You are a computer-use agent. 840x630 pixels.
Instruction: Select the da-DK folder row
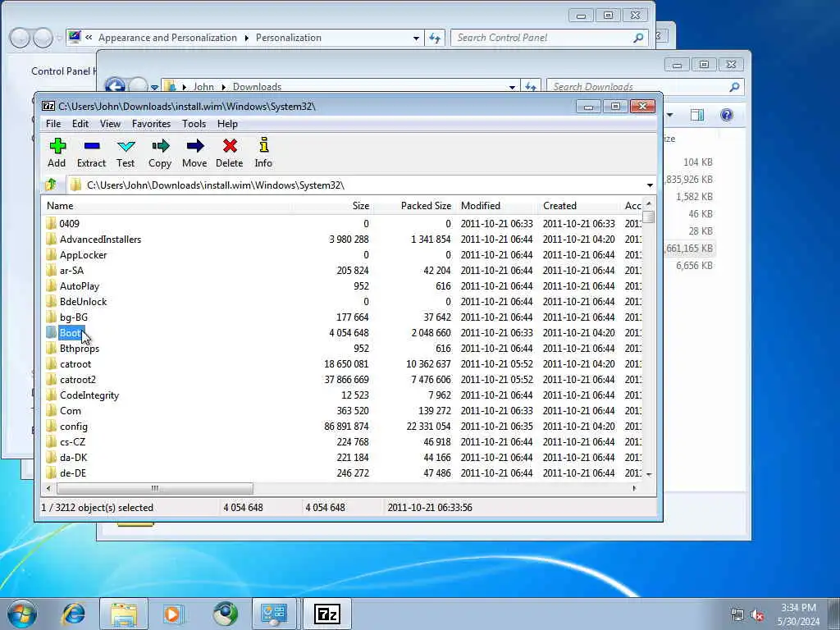coord(343,457)
